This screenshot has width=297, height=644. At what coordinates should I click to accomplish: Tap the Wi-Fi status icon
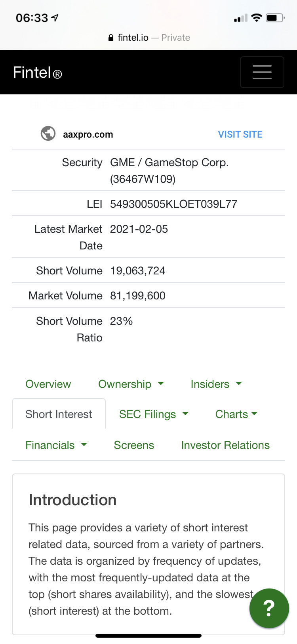coord(257,18)
